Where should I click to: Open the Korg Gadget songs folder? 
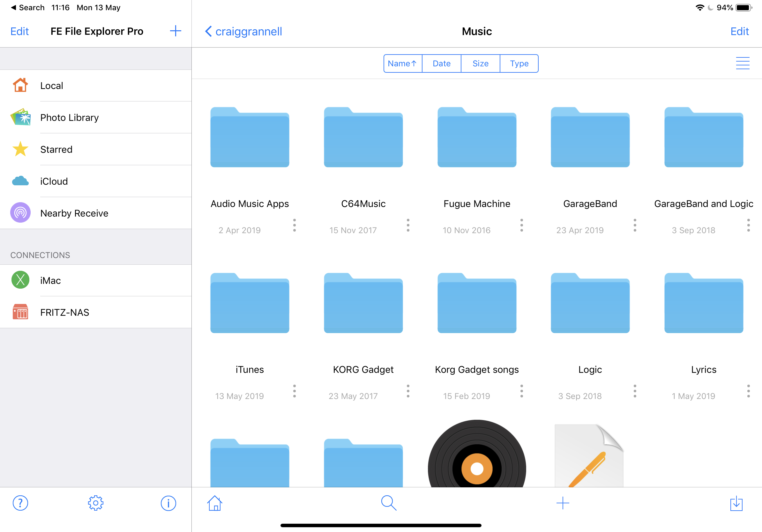tap(477, 303)
